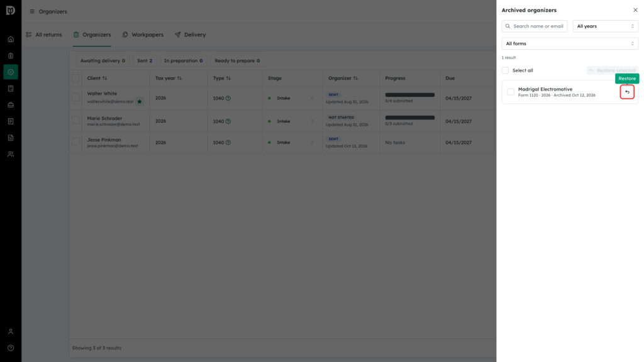
Task: Select the Organizers tab
Action: (92, 35)
